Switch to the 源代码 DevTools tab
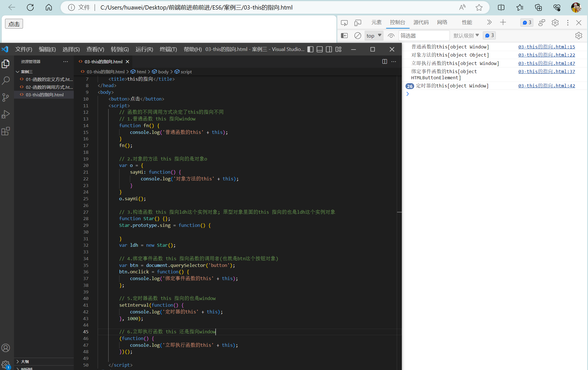This screenshot has height=370, width=588. point(421,22)
